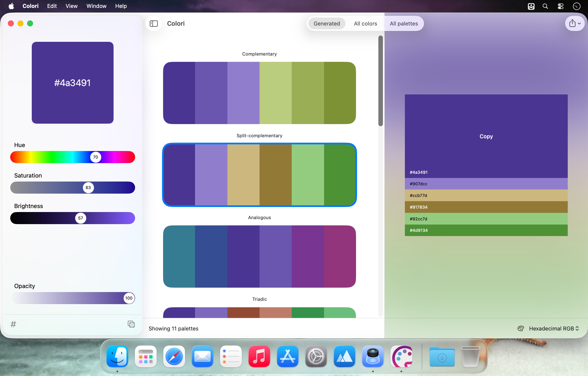Open the Colori app menu
Screen dimensions: 588x376
(30, 6)
